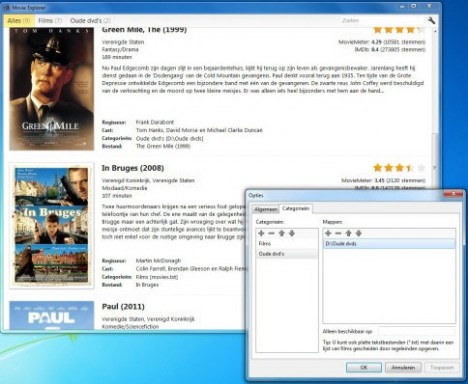Confirm options with OK button
The height and width of the screenshot is (384, 468).
click(364, 367)
